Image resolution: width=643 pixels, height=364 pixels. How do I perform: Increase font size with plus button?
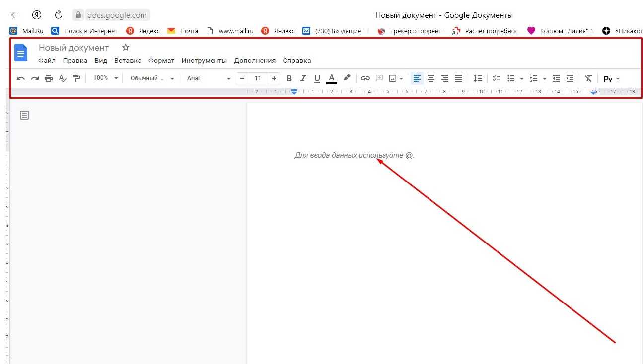pyautogui.click(x=274, y=78)
